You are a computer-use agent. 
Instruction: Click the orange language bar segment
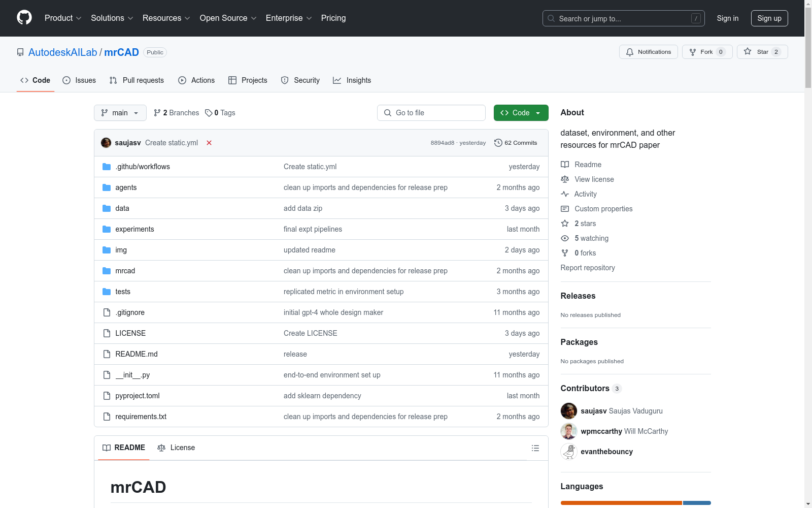tap(621, 503)
